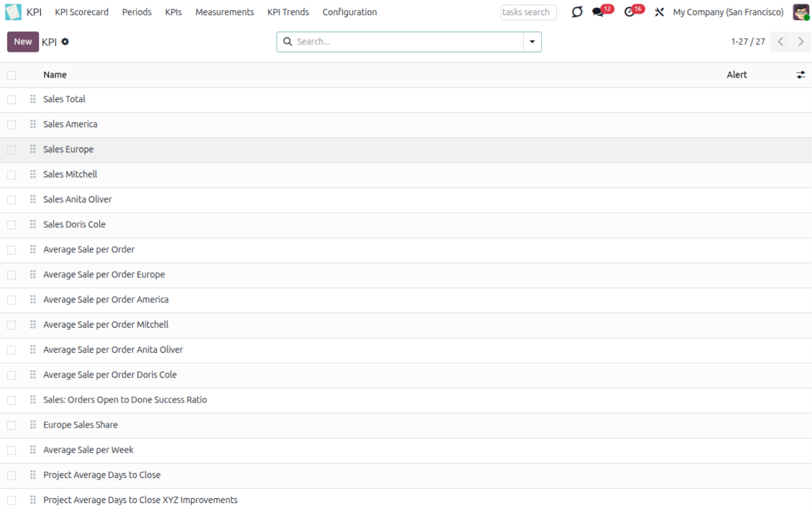Open the Configuration menu
Viewport: 812px width, 511px height.
pos(349,12)
